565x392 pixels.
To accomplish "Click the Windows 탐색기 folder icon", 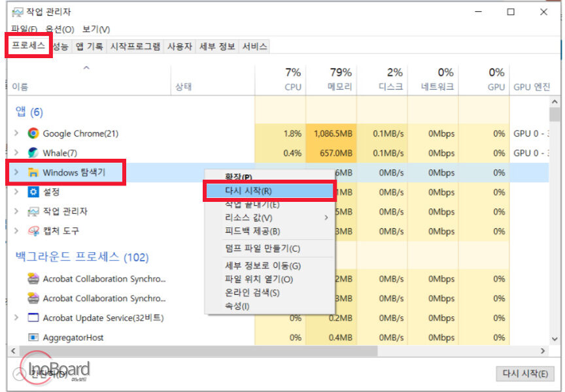I will pyautogui.click(x=33, y=172).
